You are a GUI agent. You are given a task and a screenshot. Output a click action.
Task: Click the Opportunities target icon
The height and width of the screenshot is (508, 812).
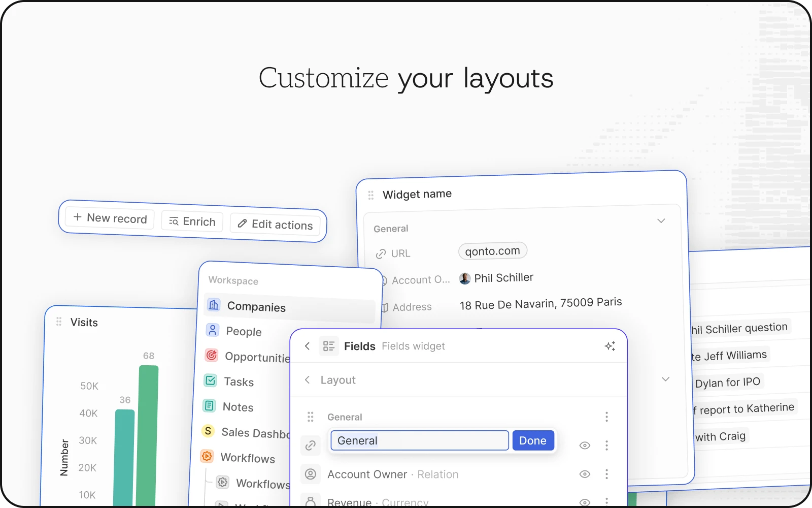tap(212, 355)
